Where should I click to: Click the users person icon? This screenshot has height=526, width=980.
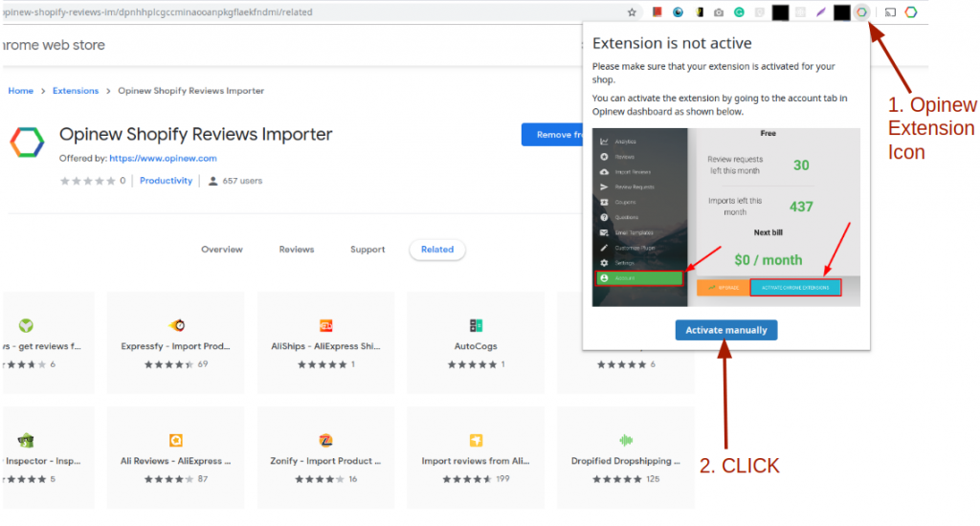(x=212, y=181)
